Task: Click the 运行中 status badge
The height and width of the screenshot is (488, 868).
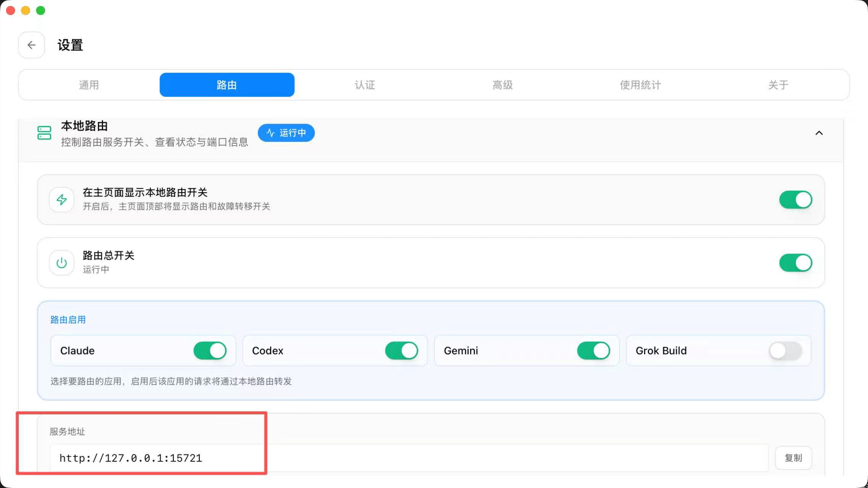Action: pyautogui.click(x=286, y=133)
